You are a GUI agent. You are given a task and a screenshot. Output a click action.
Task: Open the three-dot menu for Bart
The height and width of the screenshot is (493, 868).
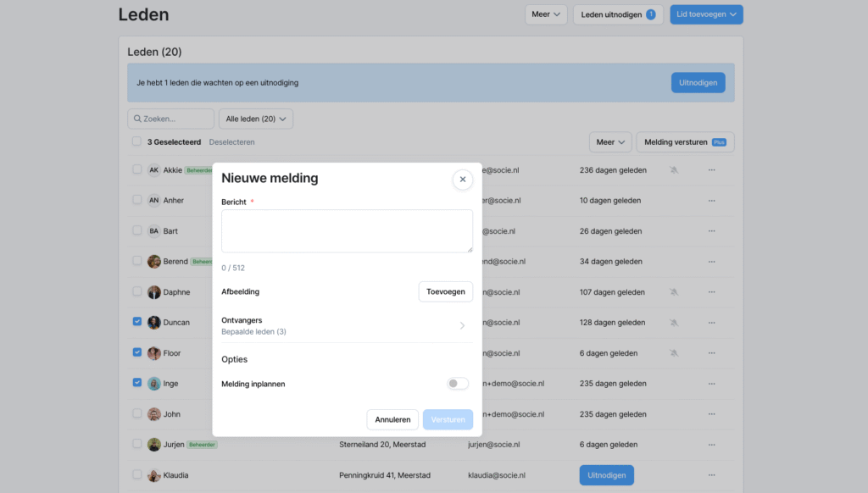(711, 231)
